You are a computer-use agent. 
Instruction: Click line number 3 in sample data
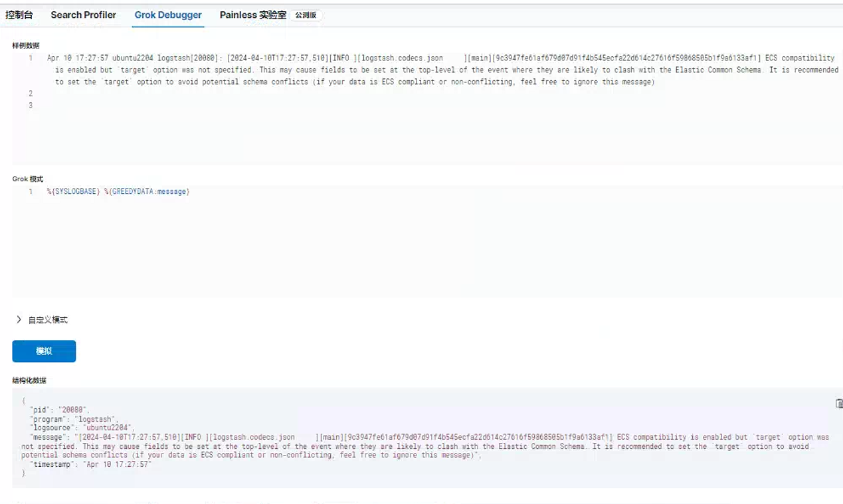pyautogui.click(x=31, y=106)
